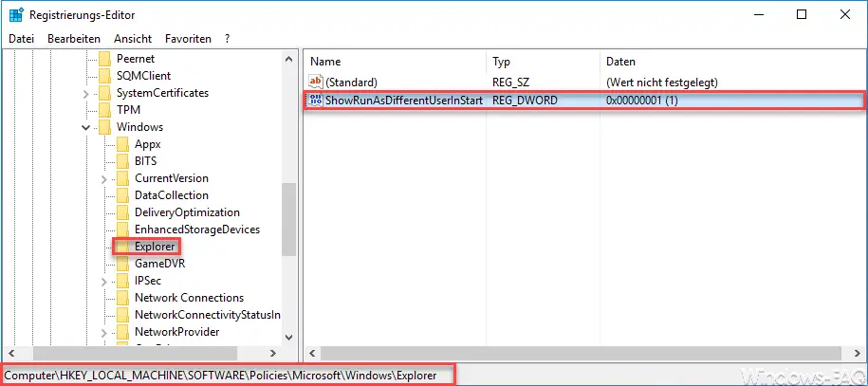Image resolution: width=868 pixels, height=386 pixels.
Task: Click the Registry Editor app icon in title bar
Action: point(15,15)
